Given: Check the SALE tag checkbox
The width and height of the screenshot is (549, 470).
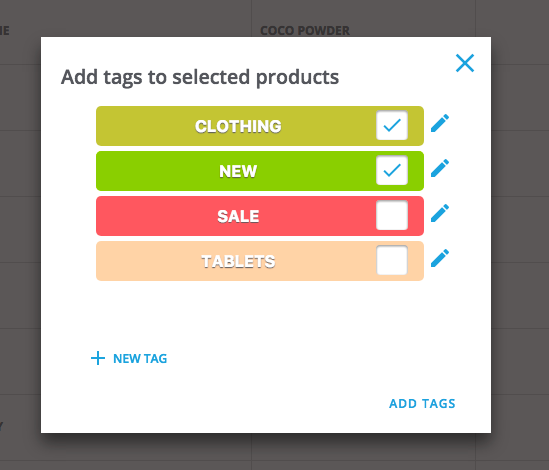Looking at the screenshot, I should point(392,215).
